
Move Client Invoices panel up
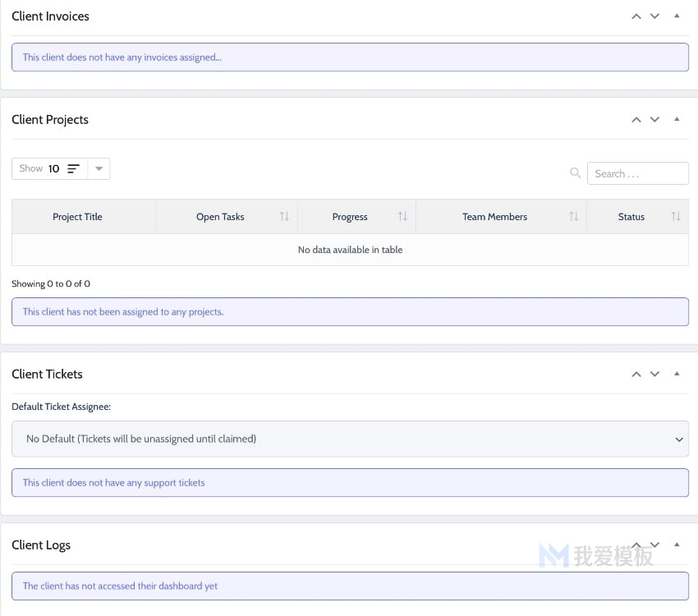click(636, 16)
